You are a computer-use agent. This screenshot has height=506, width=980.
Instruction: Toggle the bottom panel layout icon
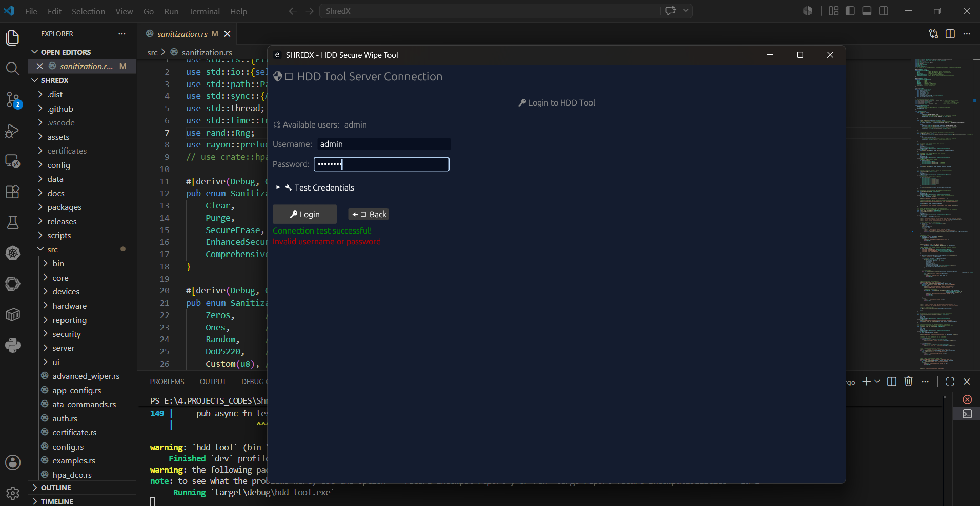[867, 11]
